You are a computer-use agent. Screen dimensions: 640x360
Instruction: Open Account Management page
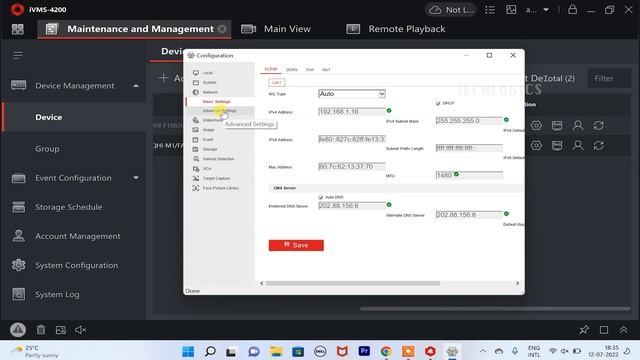click(78, 236)
